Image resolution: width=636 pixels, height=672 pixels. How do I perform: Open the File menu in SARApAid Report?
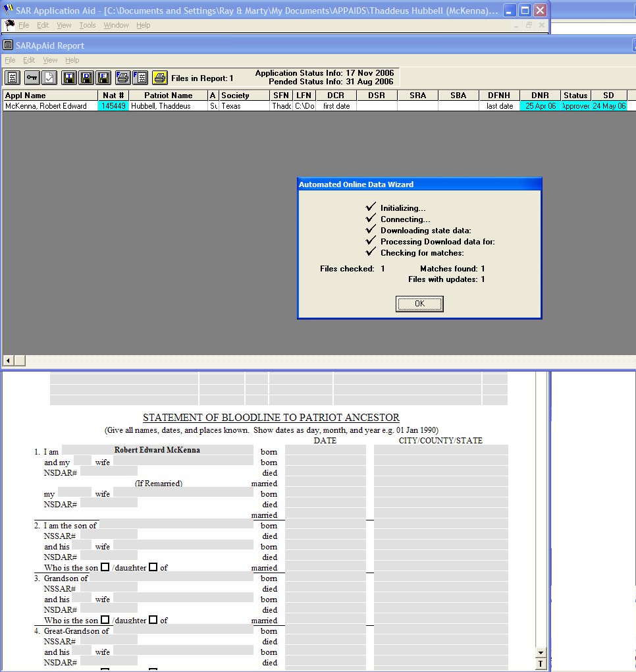tap(10, 60)
